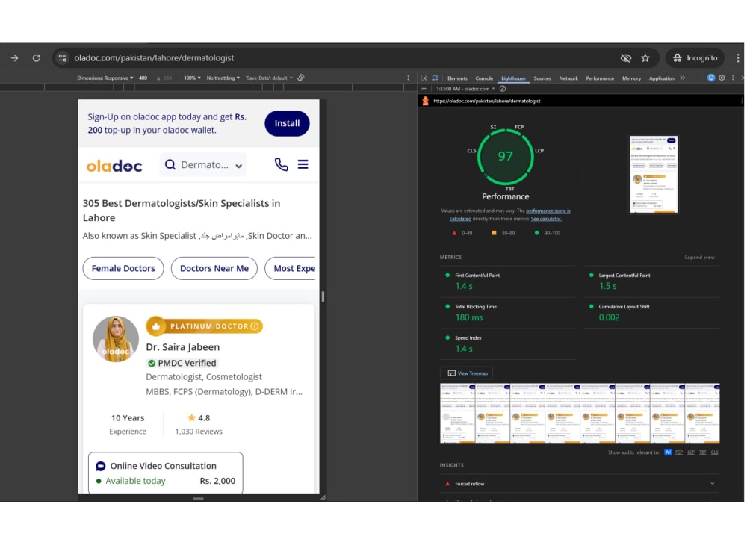Viewport: 747px width, 560px height.
Task: Click the Platinum Doctor info icon
Action: tap(255, 326)
